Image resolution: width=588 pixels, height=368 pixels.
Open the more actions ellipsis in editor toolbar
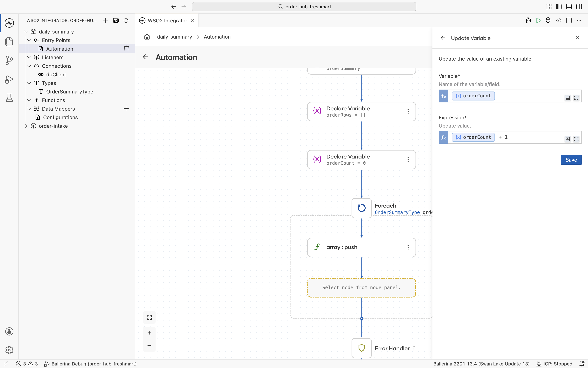pos(579,20)
